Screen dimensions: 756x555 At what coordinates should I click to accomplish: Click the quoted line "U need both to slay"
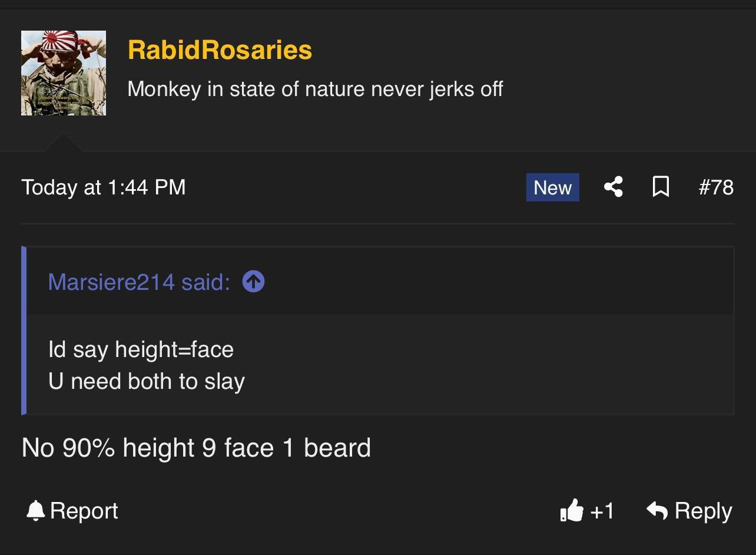point(147,381)
